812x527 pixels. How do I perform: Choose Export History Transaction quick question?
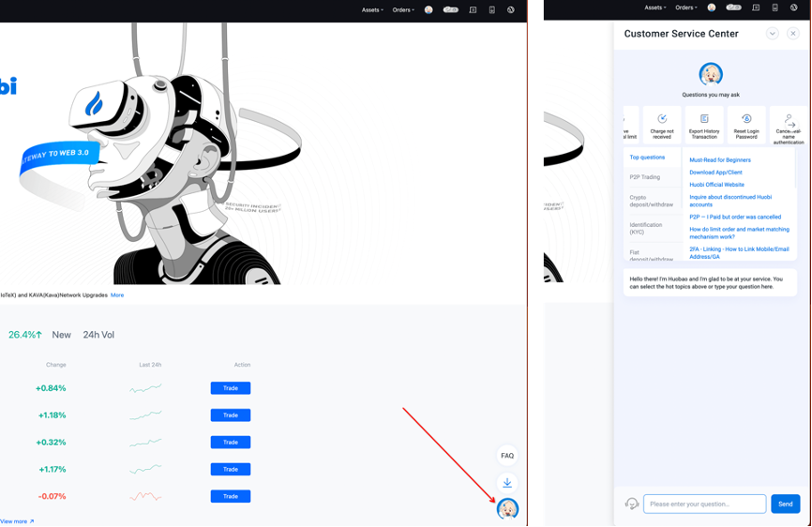pyautogui.click(x=704, y=125)
